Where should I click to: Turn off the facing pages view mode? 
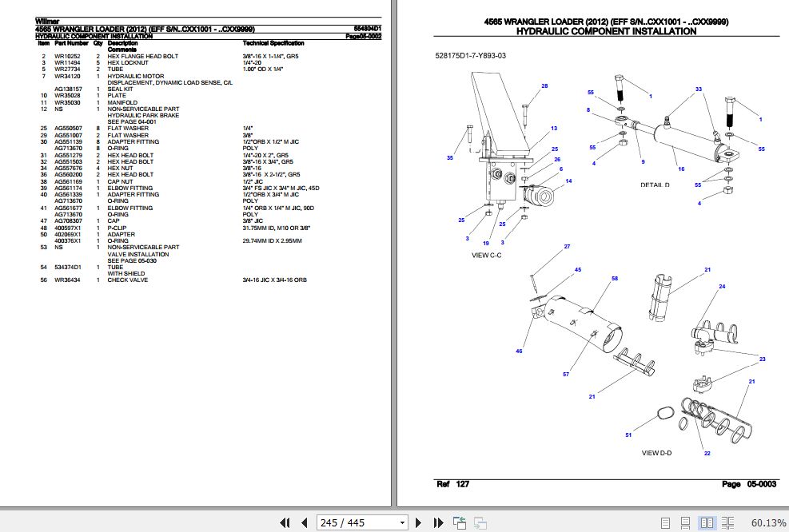[x=707, y=522]
